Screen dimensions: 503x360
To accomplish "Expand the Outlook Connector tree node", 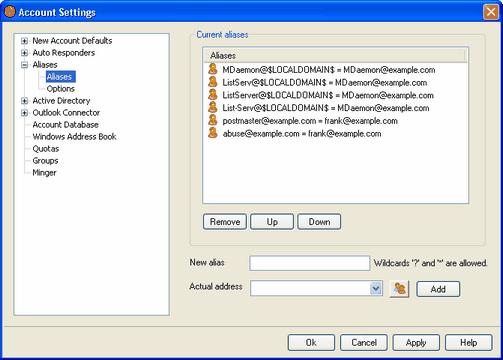I will [24, 113].
